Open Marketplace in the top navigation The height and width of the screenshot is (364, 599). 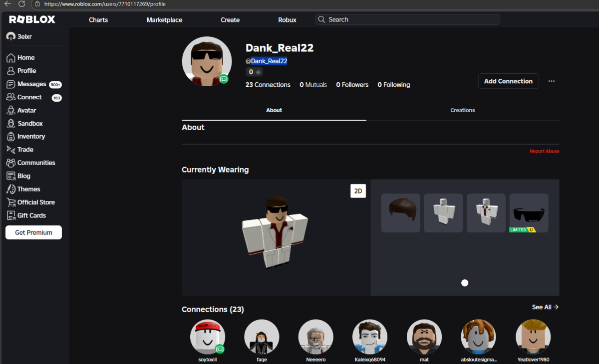(x=164, y=20)
